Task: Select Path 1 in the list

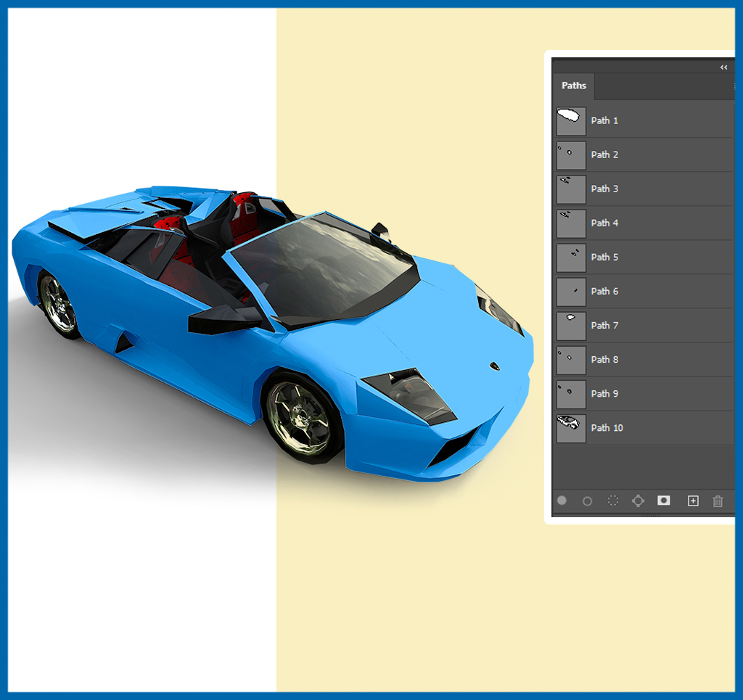Action: [604, 120]
